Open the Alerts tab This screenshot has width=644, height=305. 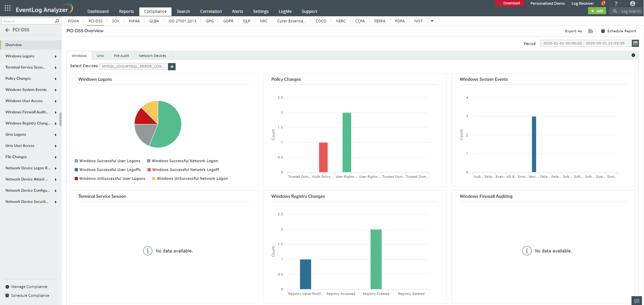click(x=237, y=12)
